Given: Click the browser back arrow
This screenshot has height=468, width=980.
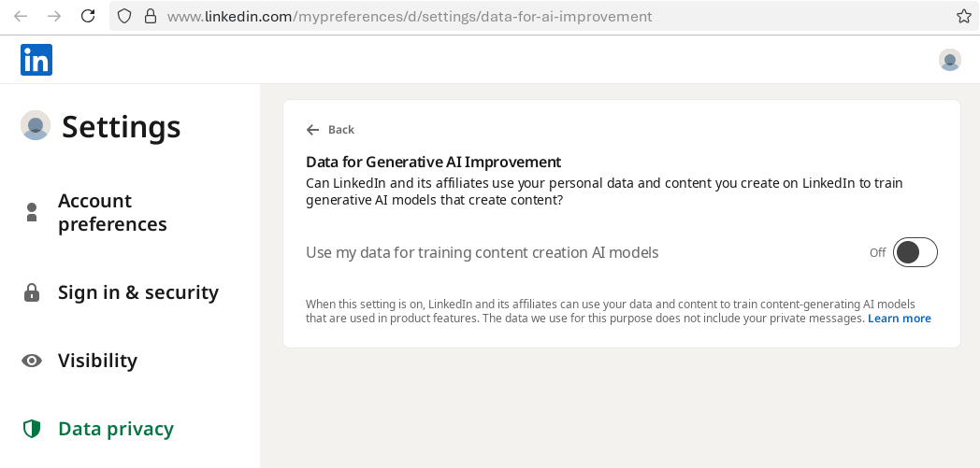Looking at the screenshot, I should (21, 16).
